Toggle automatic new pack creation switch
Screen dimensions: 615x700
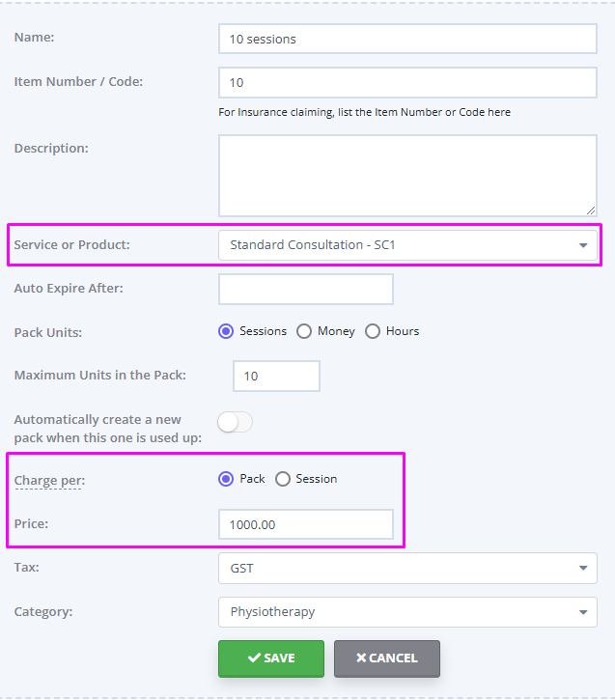pos(236,422)
